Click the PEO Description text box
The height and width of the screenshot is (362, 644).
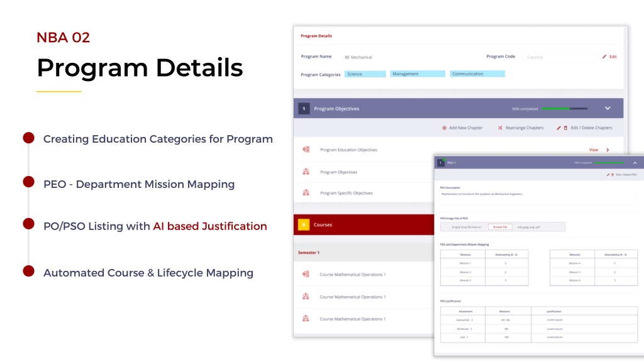538,198
